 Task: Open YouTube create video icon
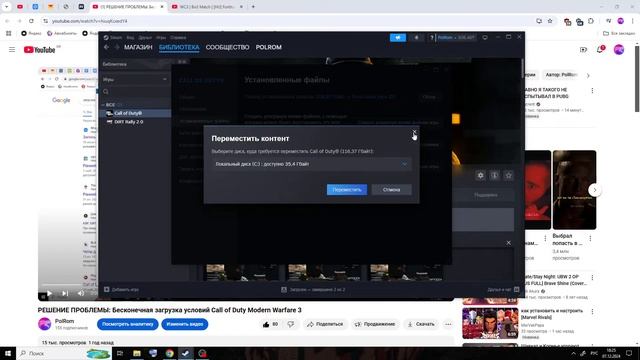(x=583, y=50)
